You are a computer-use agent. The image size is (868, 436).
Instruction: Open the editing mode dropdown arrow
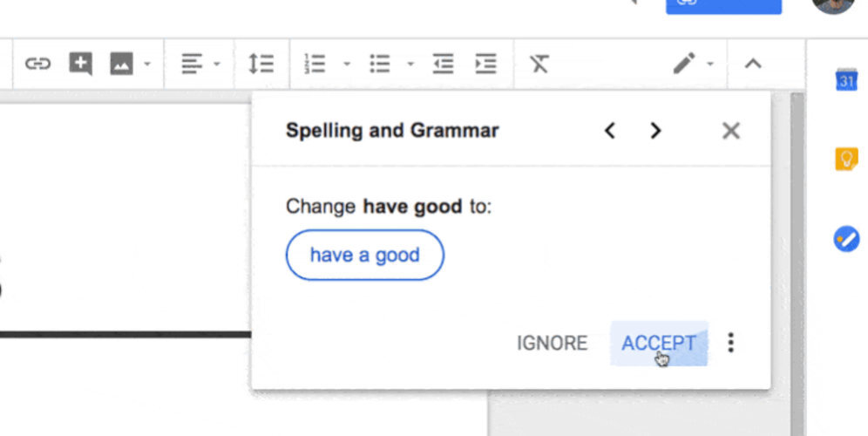point(709,65)
